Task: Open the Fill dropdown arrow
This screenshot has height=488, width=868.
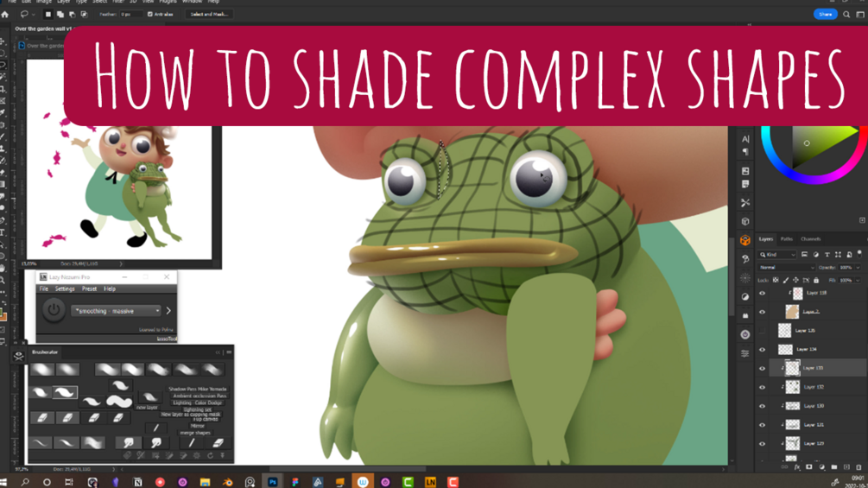Action: click(x=858, y=281)
